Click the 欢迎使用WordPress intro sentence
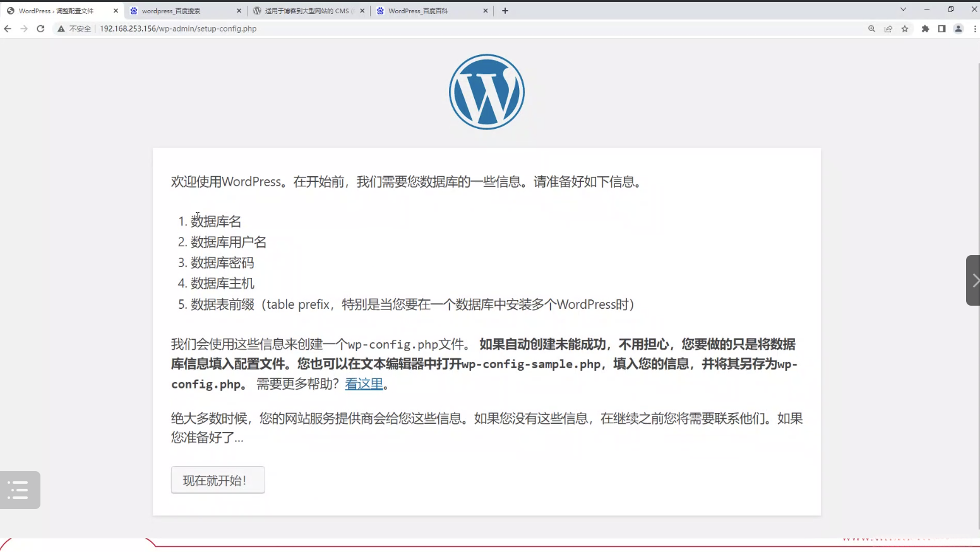The width and height of the screenshot is (980, 552). click(x=407, y=182)
